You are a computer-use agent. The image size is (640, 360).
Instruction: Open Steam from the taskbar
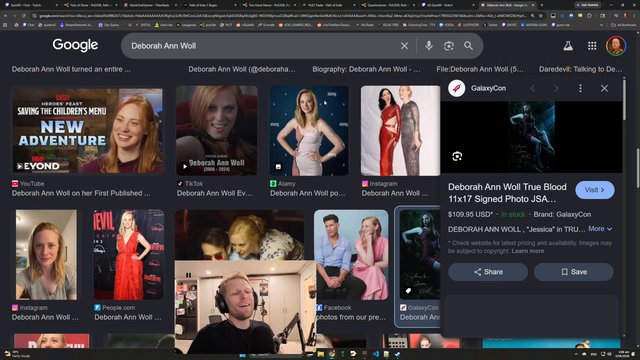pos(397,354)
